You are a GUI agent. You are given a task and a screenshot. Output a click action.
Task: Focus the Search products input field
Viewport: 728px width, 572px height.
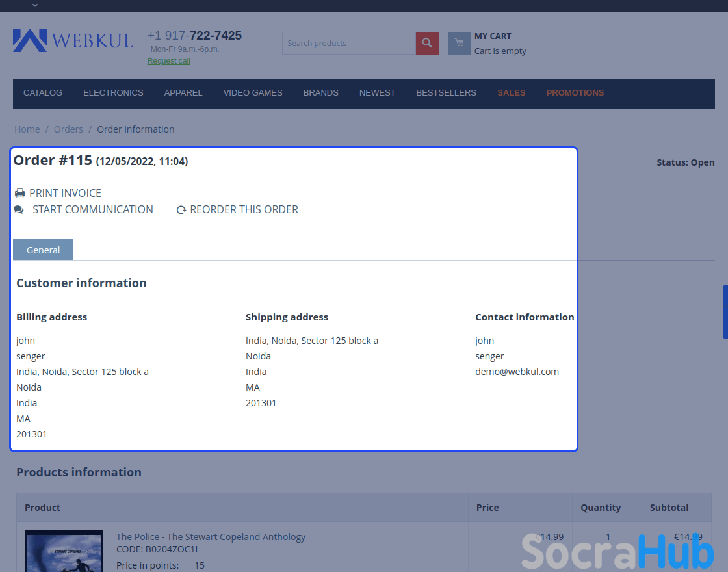349,44
